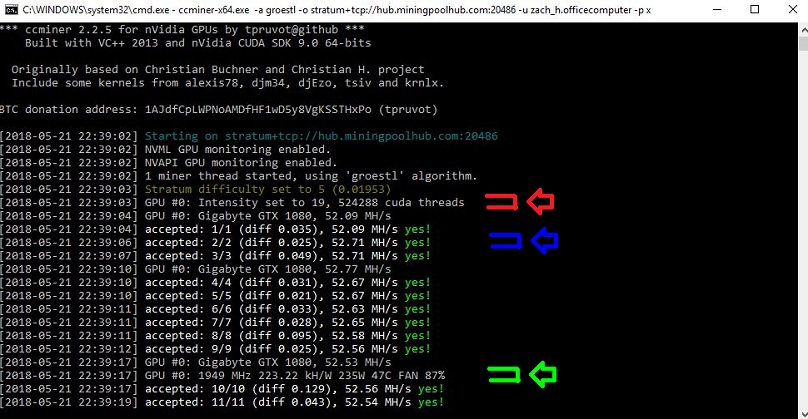This screenshot has width=808, height=419.
Task: Click the scrollbar up arrow
Action: coord(803,30)
